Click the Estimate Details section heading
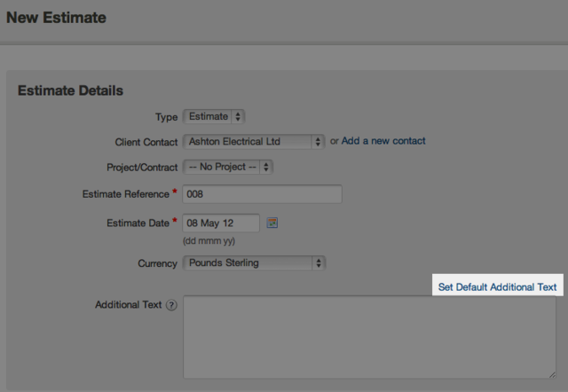The height and width of the screenshot is (392, 568). 70,90
